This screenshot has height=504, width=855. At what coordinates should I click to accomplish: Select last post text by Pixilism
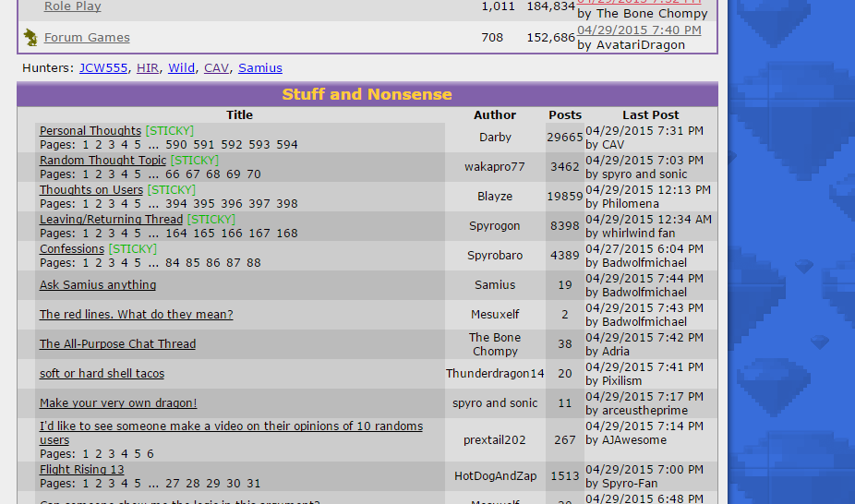pos(613,381)
